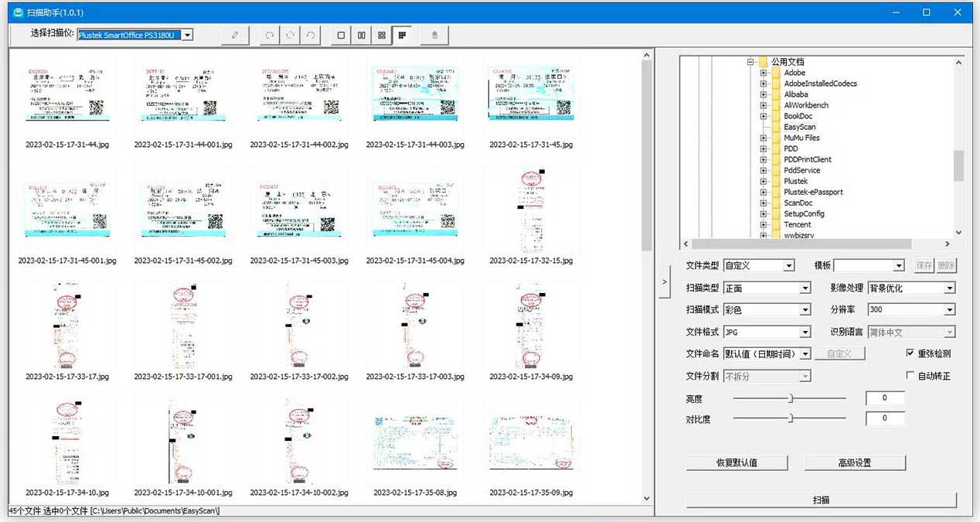Select the Plustek folder in the tree

pyautogui.click(x=796, y=181)
